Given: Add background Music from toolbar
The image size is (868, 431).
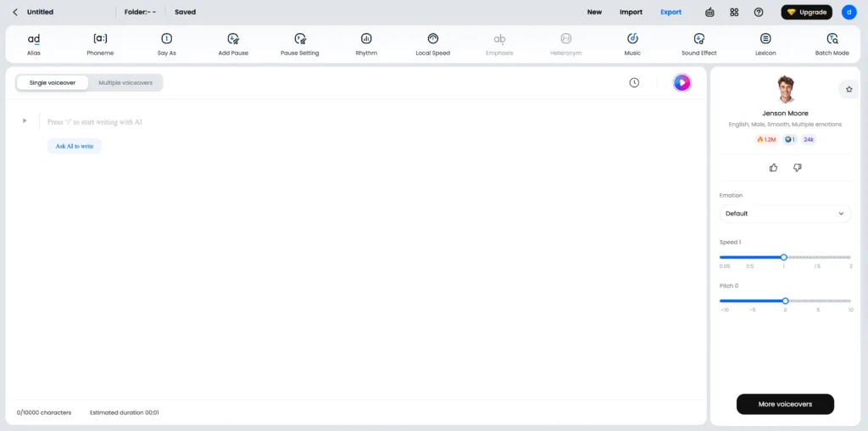Looking at the screenshot, I should pyautogui.click(x=632, y=39).
